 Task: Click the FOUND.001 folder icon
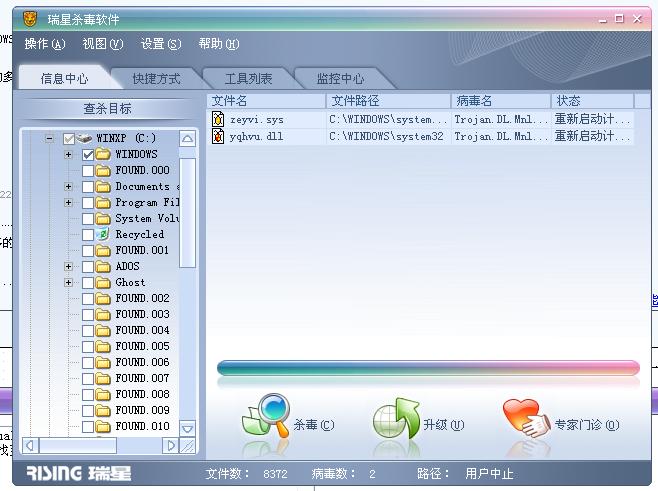[x=102, y=251]
